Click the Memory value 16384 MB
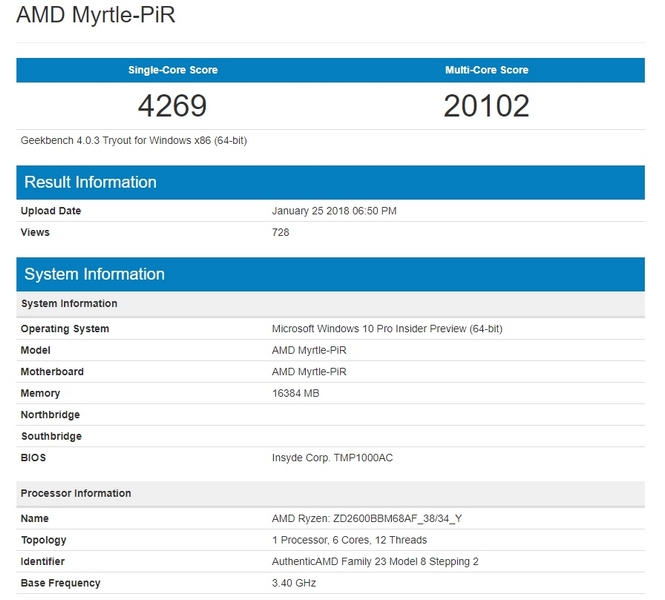This screenshot has width=665, height=600. 298,393
